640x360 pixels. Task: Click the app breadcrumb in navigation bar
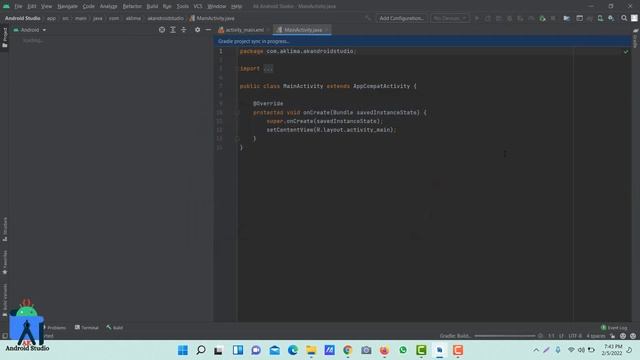pyautogui.click(x=51, y=18)
